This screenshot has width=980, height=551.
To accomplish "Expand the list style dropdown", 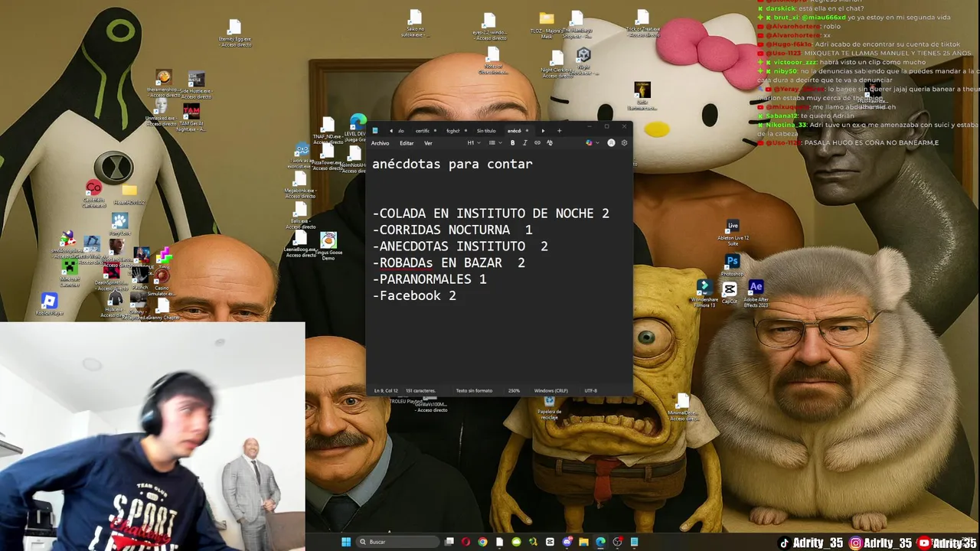I will coord(495,143).
